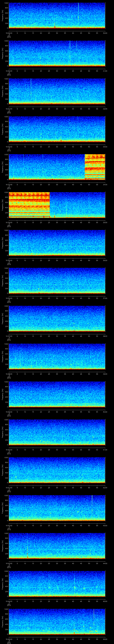The height and width of the screenshot is (644, 114).
Task: Select the spectrogram panel starting at 16:43:00
Action: (x=57, y=546)
